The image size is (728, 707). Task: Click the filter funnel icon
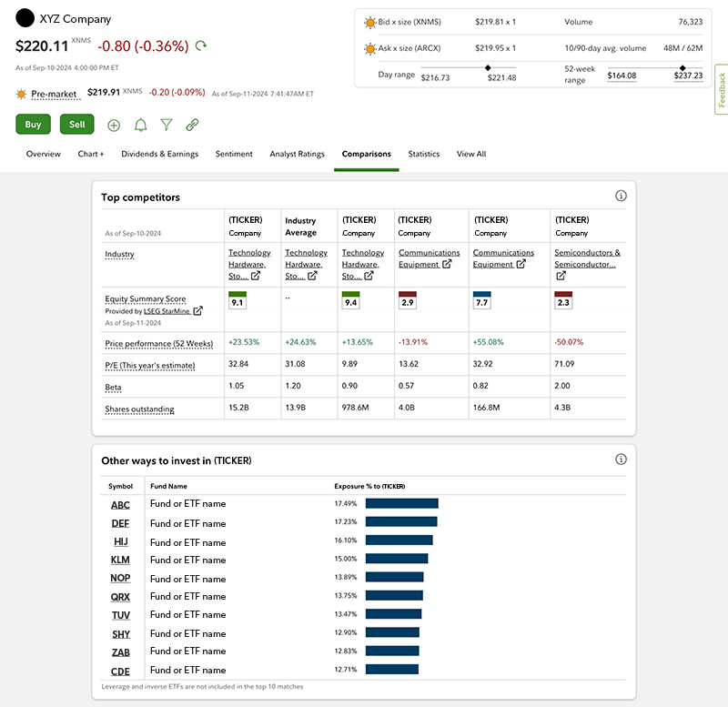(x=167, y=126)
